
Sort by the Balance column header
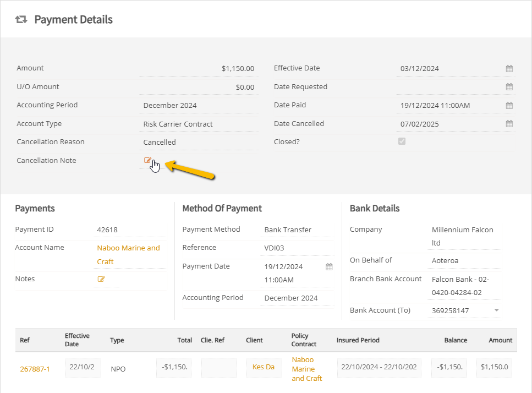tap(456, 340)
